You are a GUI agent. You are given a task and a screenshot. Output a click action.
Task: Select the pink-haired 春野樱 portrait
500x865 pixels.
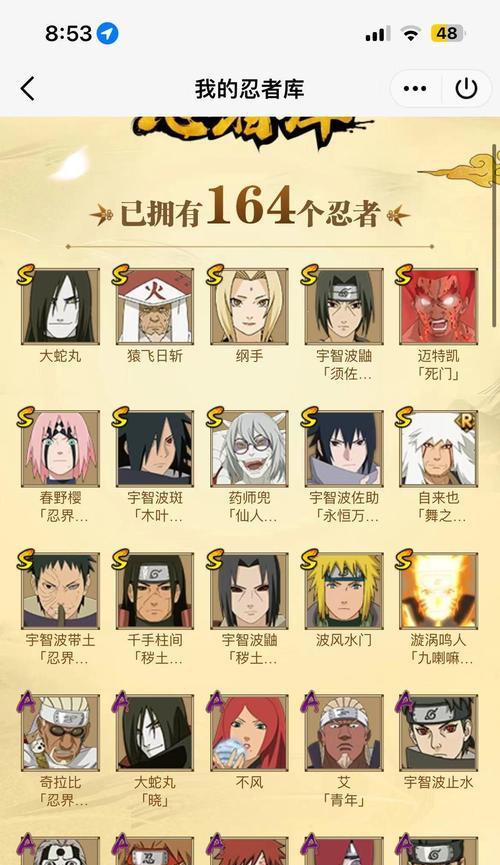click(x=60, y=448)
